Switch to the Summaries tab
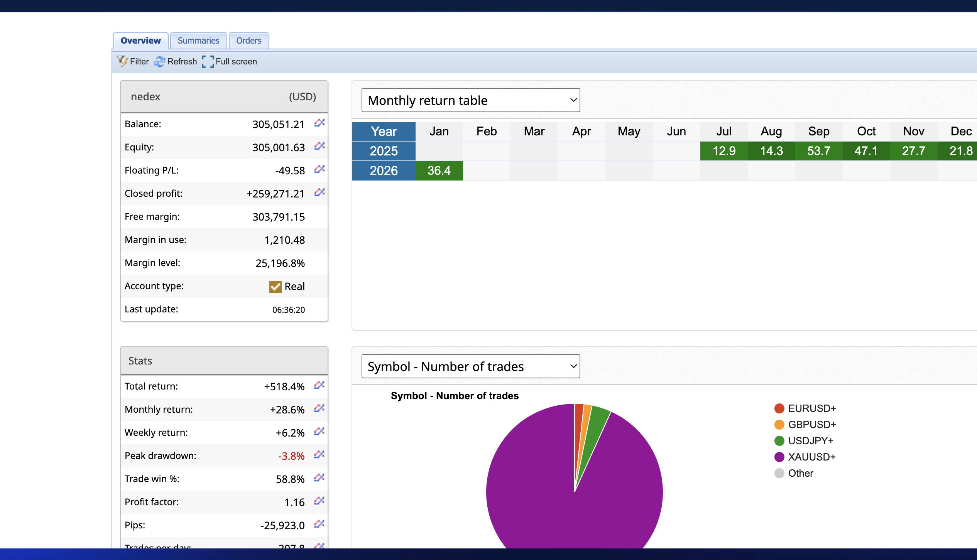The height and width of the screenshot is (560, 977). click(198, 40)
